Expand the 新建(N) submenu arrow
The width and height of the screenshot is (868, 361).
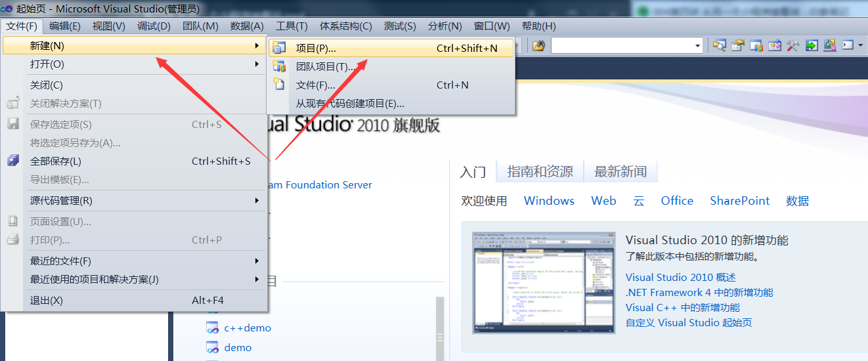point(257,45)
